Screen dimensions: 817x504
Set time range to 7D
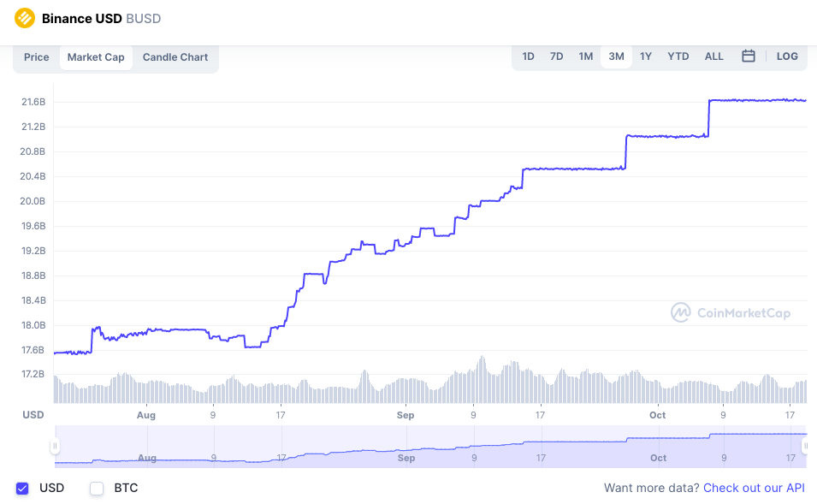556,56
